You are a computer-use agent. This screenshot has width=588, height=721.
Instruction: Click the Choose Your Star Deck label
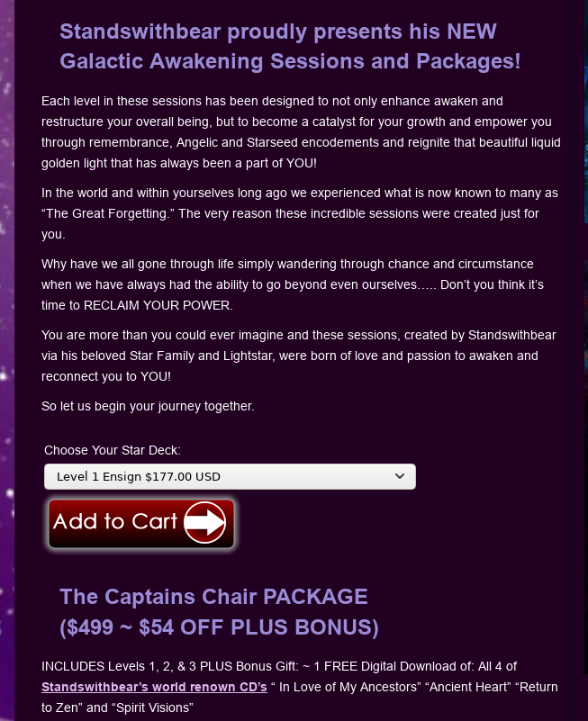113,450
